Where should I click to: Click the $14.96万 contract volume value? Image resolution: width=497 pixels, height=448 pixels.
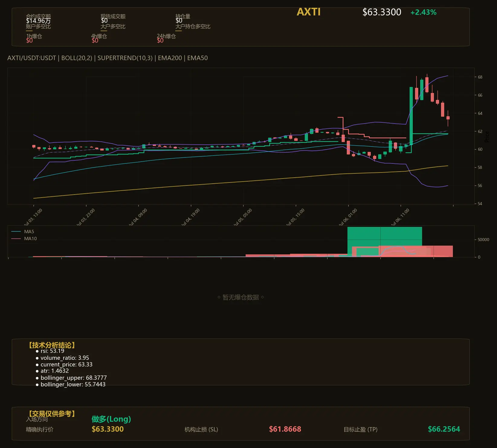click(x=38, y=21)
